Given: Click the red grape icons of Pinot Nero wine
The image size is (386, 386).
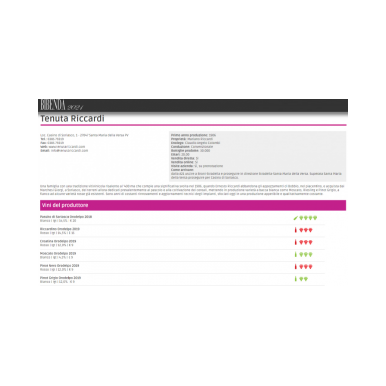Looking at the screenshot, I should 306,267.
